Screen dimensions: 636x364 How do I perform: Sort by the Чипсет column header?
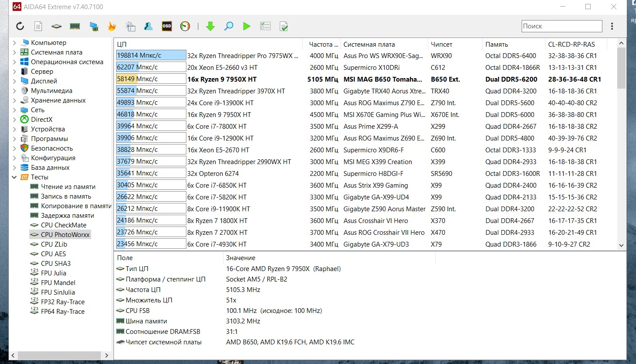pyautogui.click(x=455, y=44)
